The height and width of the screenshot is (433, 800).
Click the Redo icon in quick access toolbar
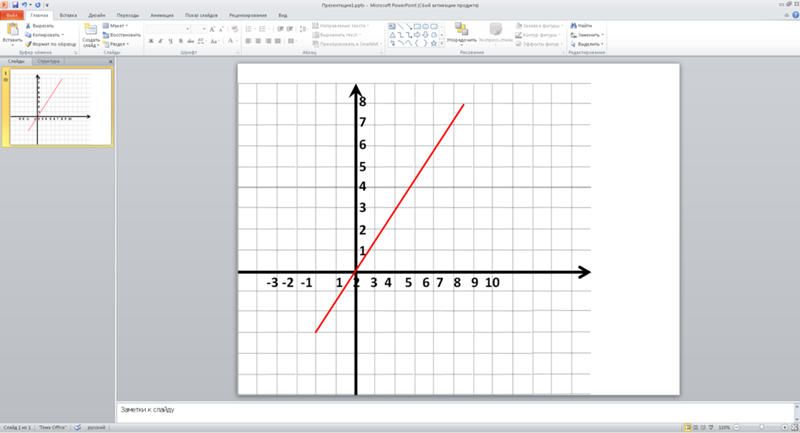click(x=38, y=5)
